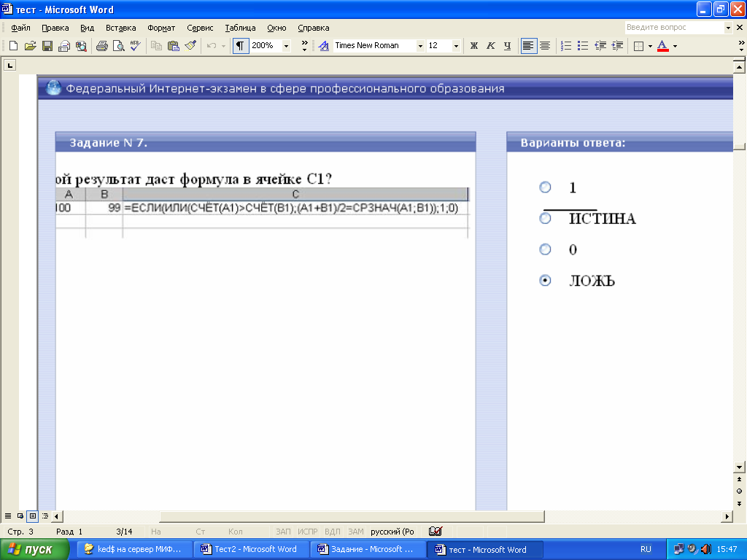The width and height of the screenshot is (747, 560).
Task: Switch to Web Layout view button
Action: (20, 516)
